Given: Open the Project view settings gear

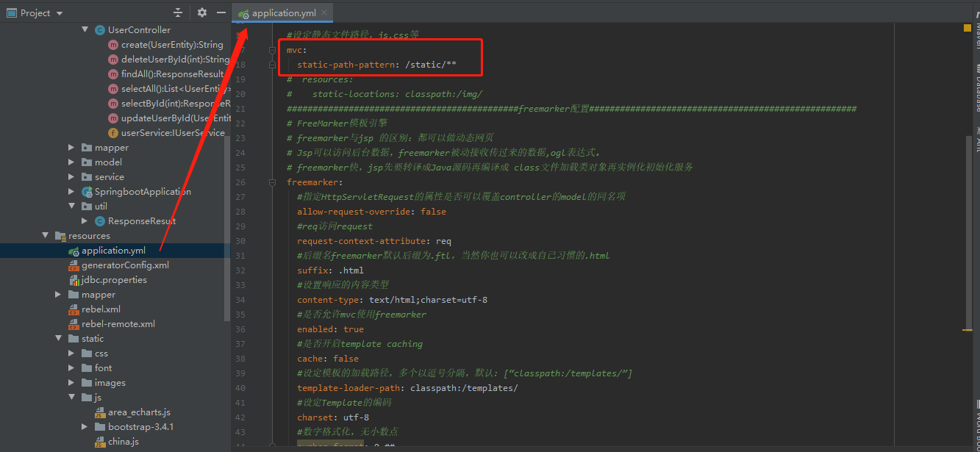Looking at the screenshot, I should point(201,12).
